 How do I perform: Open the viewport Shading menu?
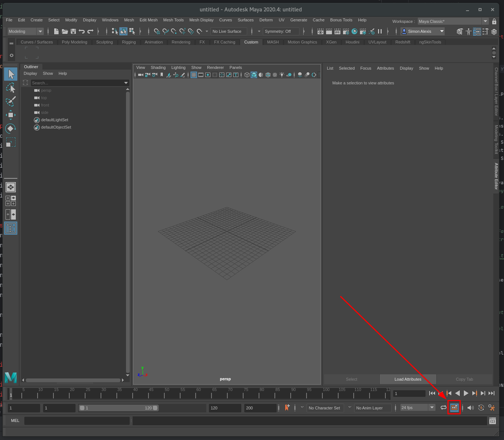coord(158,67)
